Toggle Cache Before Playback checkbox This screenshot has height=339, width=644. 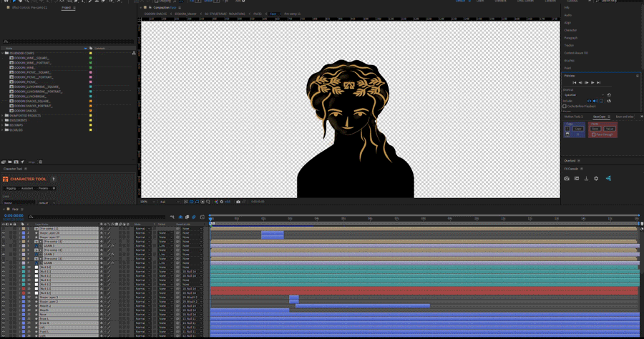point(565,106)
